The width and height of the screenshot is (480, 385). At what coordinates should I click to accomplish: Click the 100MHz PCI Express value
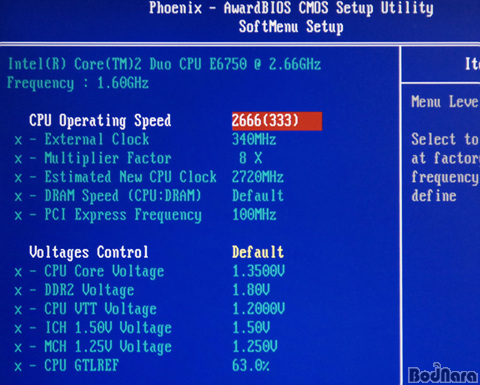(x=254, y=215)
